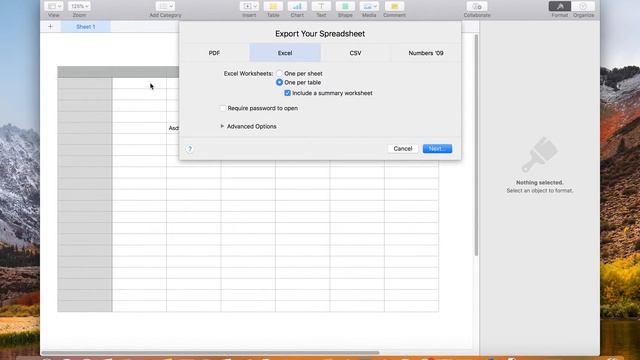The width and height of the screenshot is (640, 360).
Task: Click the Chart toolbar icon
Action: (x=297, y=7)
